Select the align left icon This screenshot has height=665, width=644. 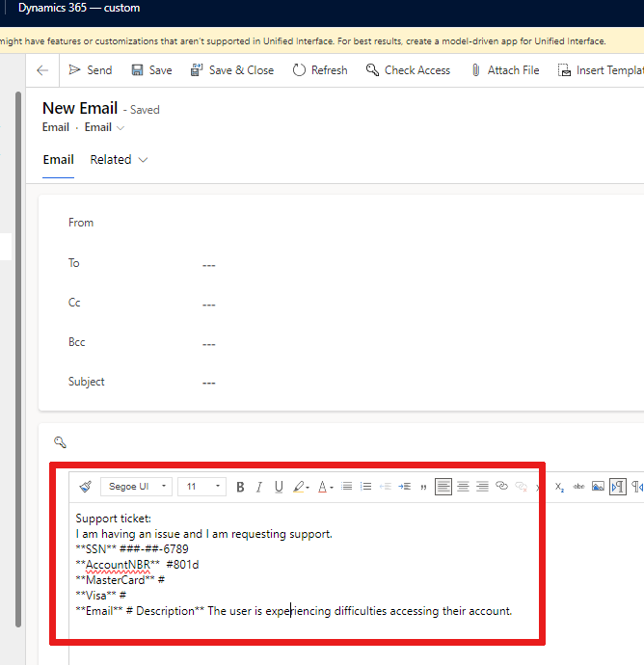[x=443, y=487]
